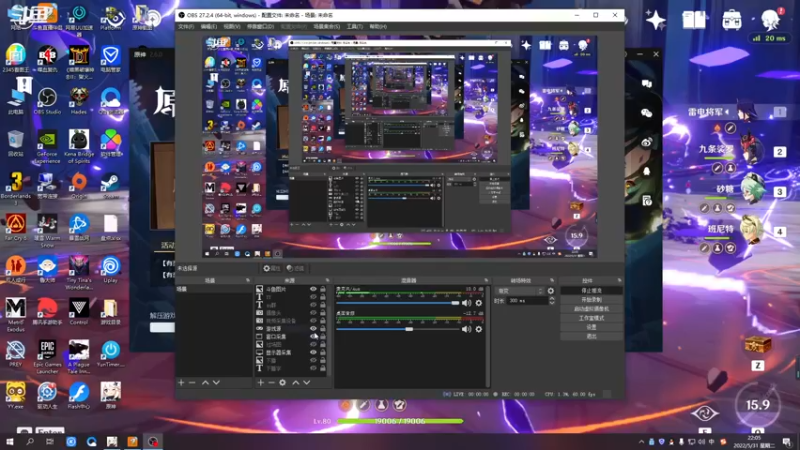Viewport: 800px width, 450px height.
Task: Open OBS 设置 settings button
Action: (591, 327)
